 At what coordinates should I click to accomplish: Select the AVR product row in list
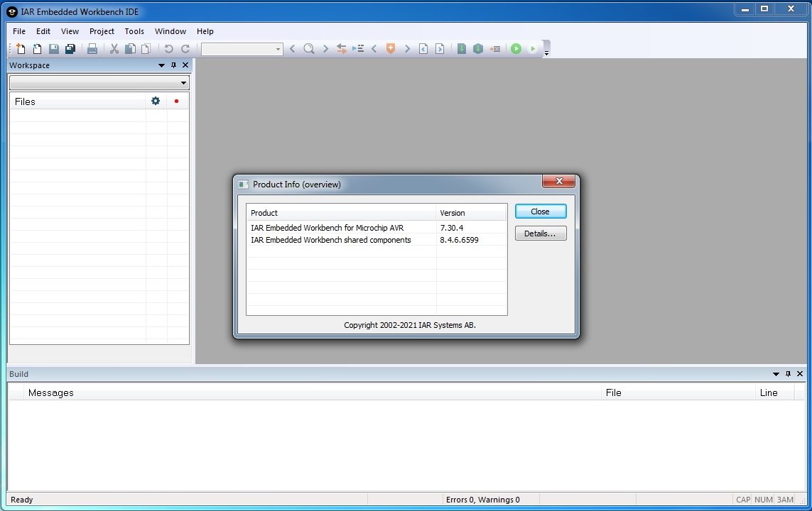[327, 228]
